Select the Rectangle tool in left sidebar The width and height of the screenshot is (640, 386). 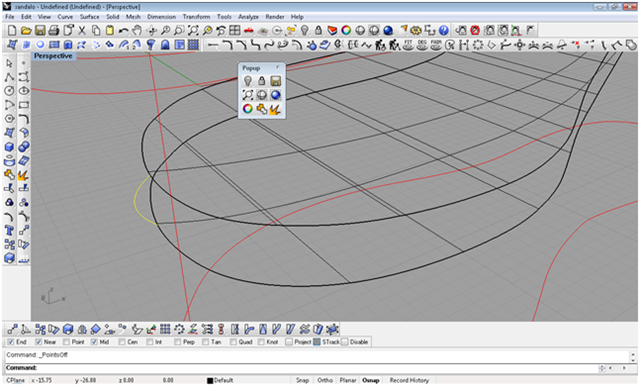(24, 105)
